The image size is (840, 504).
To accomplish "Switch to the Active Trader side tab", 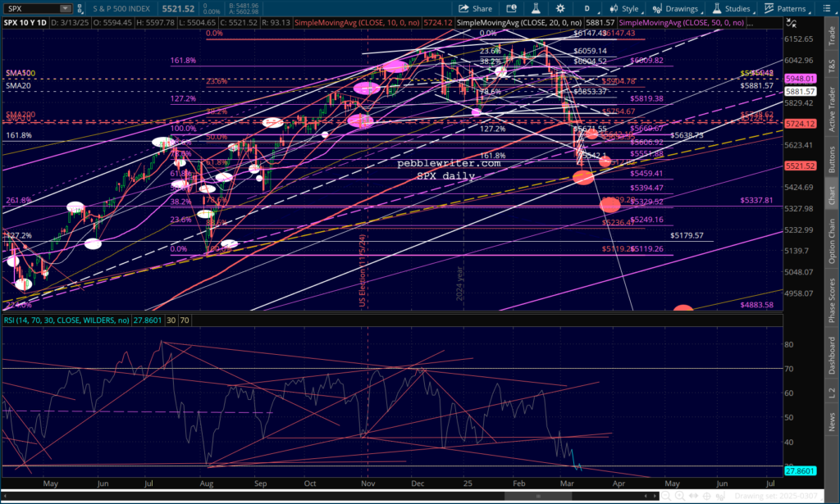I will point(832,104).
